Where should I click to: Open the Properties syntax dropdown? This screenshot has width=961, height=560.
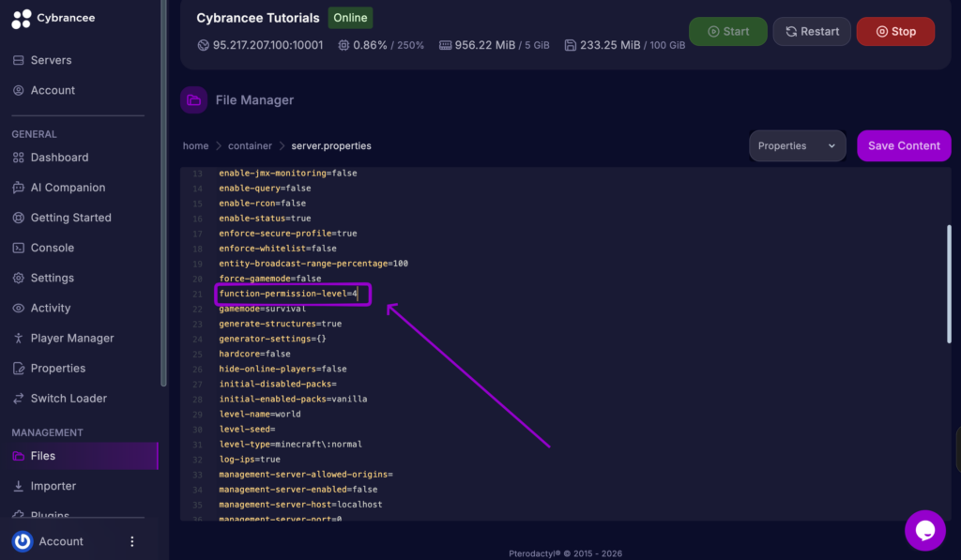tap(797, 145)
